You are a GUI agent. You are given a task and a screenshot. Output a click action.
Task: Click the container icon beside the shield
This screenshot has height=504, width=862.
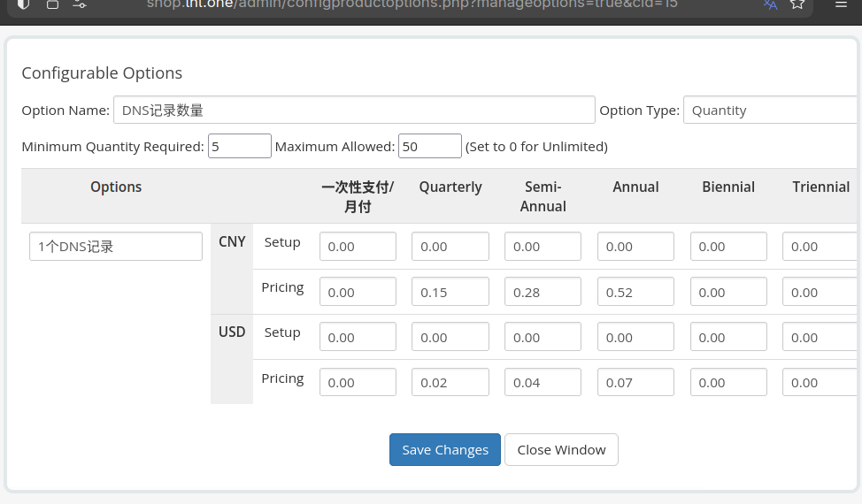[52, 4]
